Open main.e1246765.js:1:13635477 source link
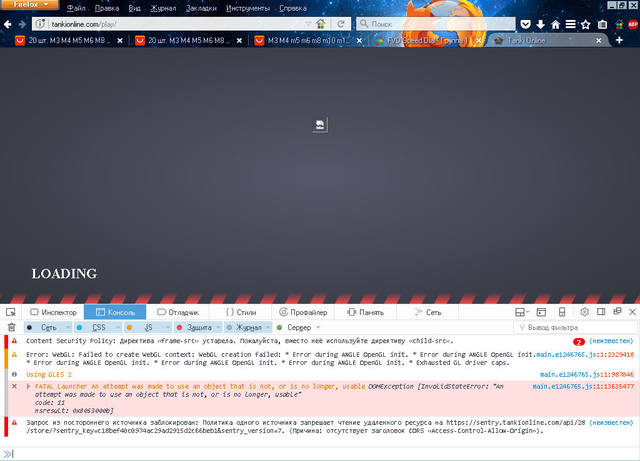 [x=581, y=385]
